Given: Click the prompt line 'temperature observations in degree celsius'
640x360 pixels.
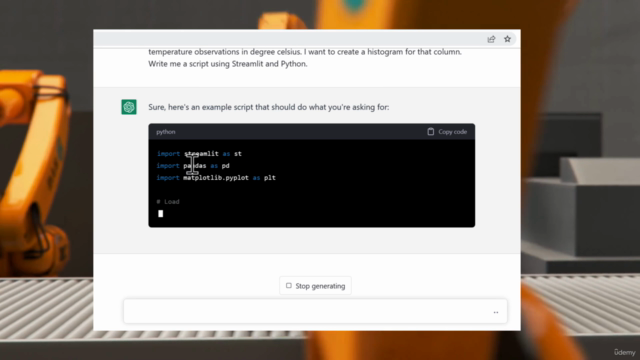Looking at the screenshot, I should [x=224, y=52].
